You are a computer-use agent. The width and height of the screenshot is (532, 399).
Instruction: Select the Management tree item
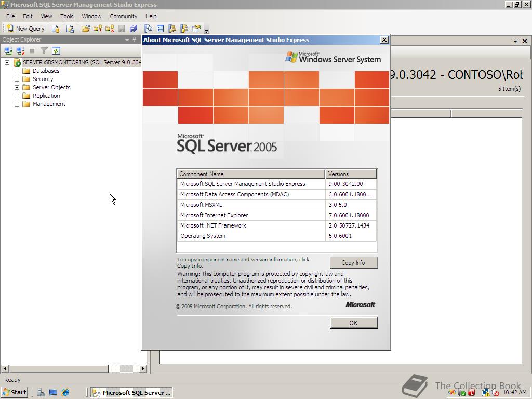[x=49, y=104]
